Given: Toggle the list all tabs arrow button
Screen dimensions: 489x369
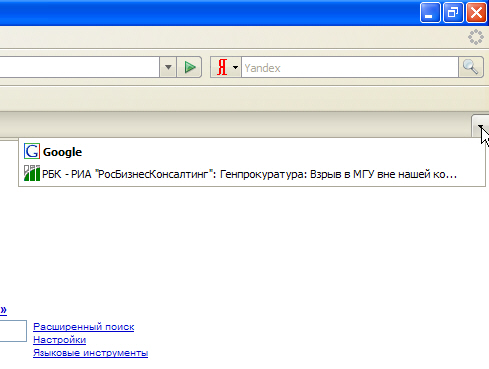Looking at the screenshot, I should click(480, 126).
